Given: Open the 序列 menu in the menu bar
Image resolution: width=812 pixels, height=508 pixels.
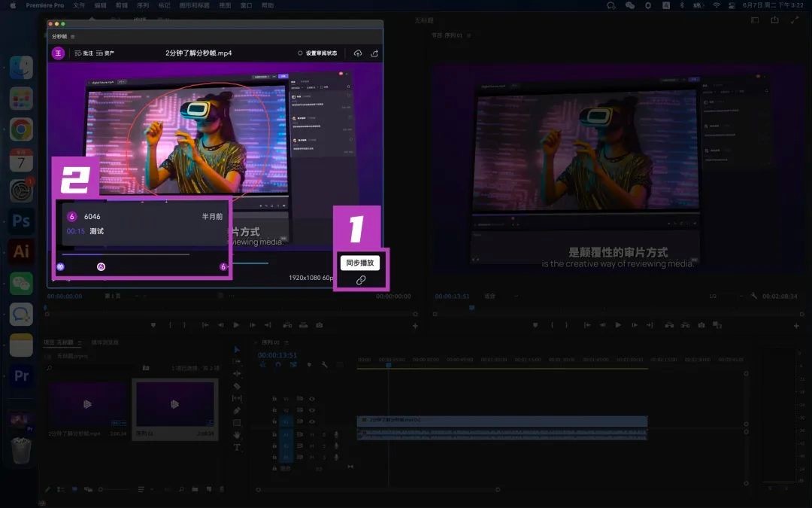Looking at the screenshot, I should [143, 5].
